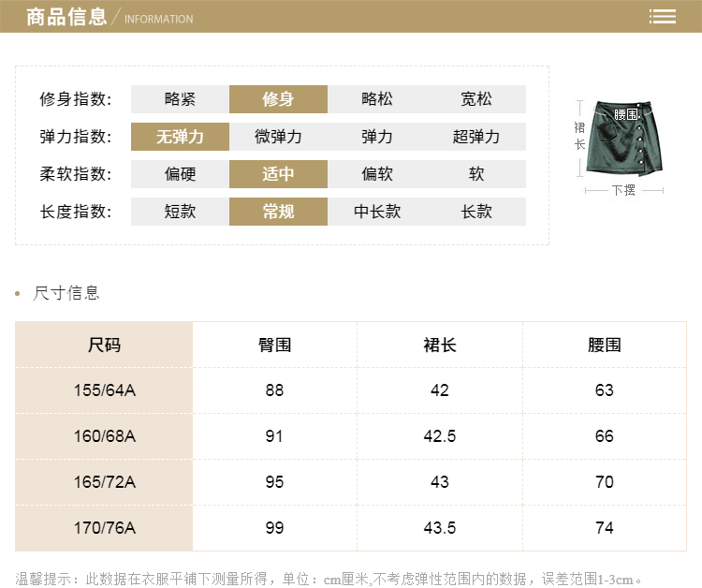The image size is (702, 588).
Task: Click the 腰围 label on skirt image
Action: point(626,114)
